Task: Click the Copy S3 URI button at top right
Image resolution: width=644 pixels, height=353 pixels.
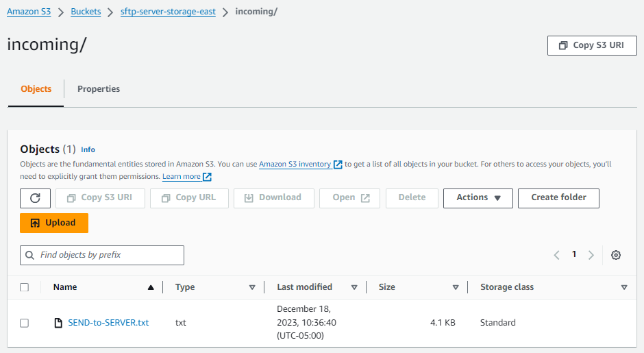Action: coord(592,45)
